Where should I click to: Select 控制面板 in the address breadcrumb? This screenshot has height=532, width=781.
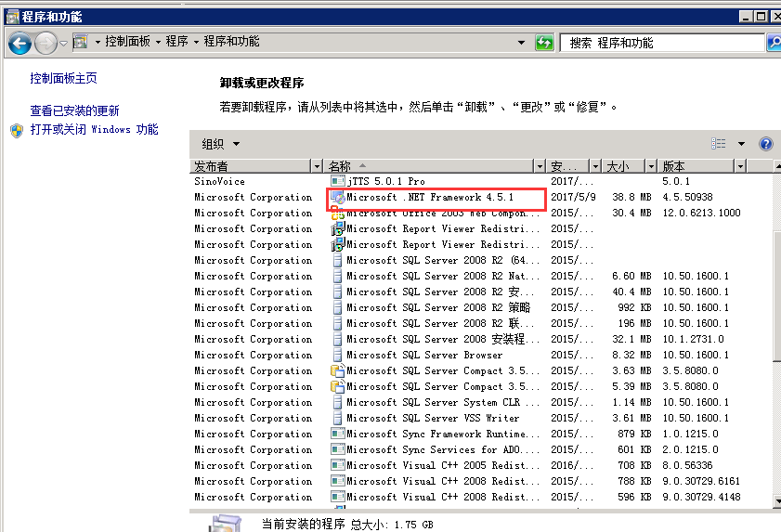coord(127,42)
